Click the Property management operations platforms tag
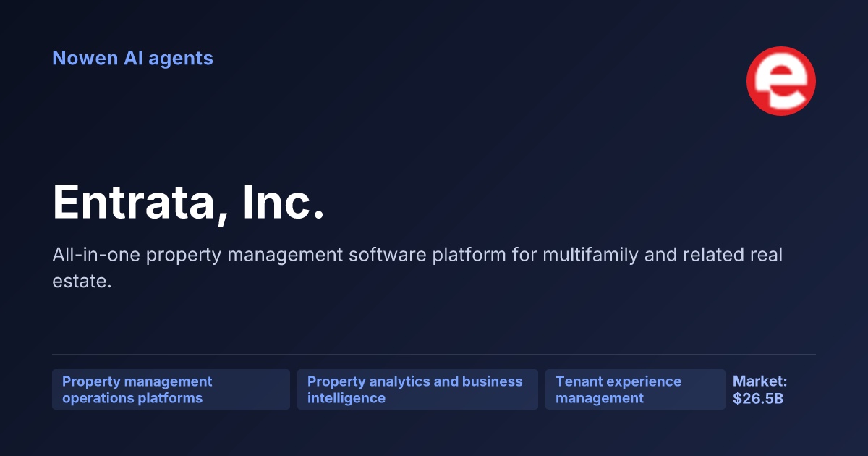 pyautogui.click(x=171, y=389)
